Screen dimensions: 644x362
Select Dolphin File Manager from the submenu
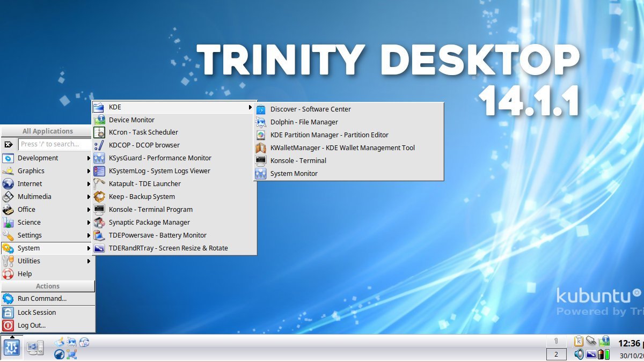click(x=305, y=122)
